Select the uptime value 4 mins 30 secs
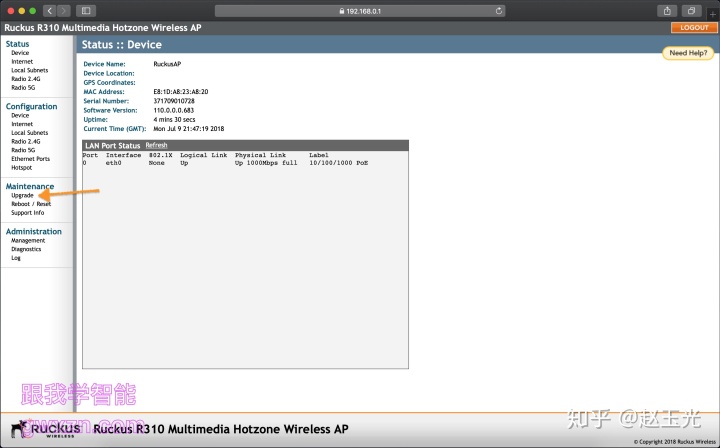Image resolution: width=720 pixels, height=448 pixels. 174,119
